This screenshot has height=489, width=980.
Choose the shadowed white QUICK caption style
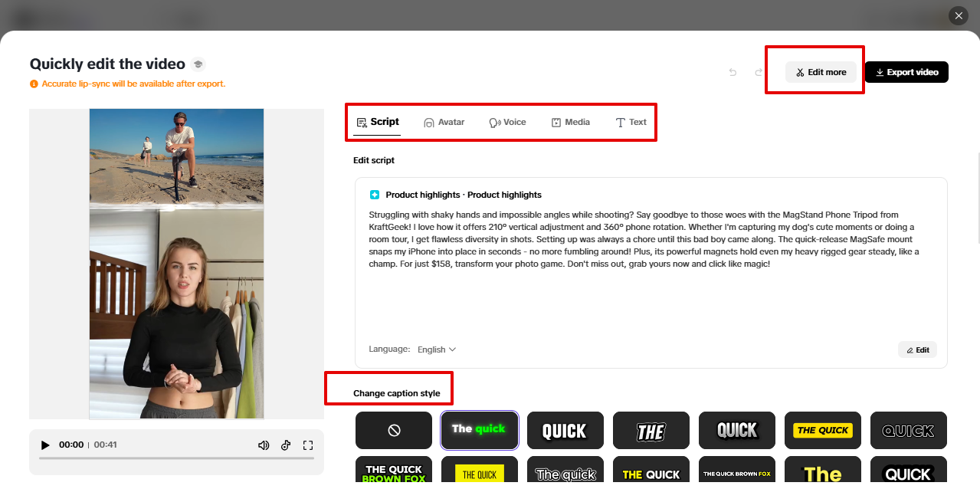pos(737,430)
